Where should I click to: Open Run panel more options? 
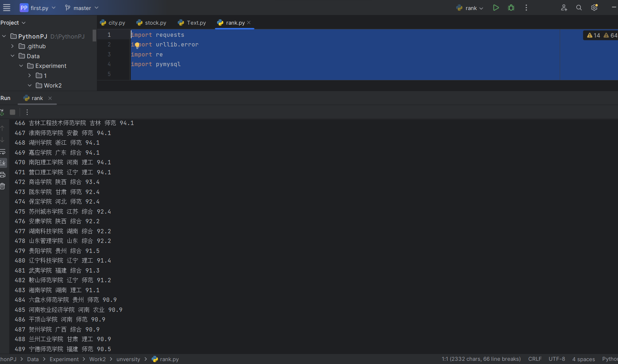(x=27, y=112)
